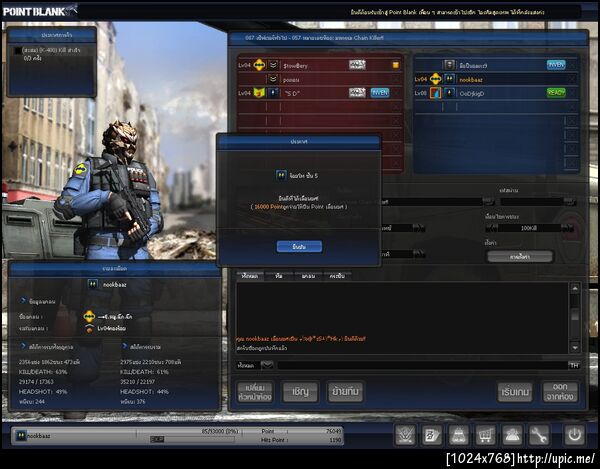
Task: Click the yellow-green clan emblem on "S D" row
Action: pos(259,93)
